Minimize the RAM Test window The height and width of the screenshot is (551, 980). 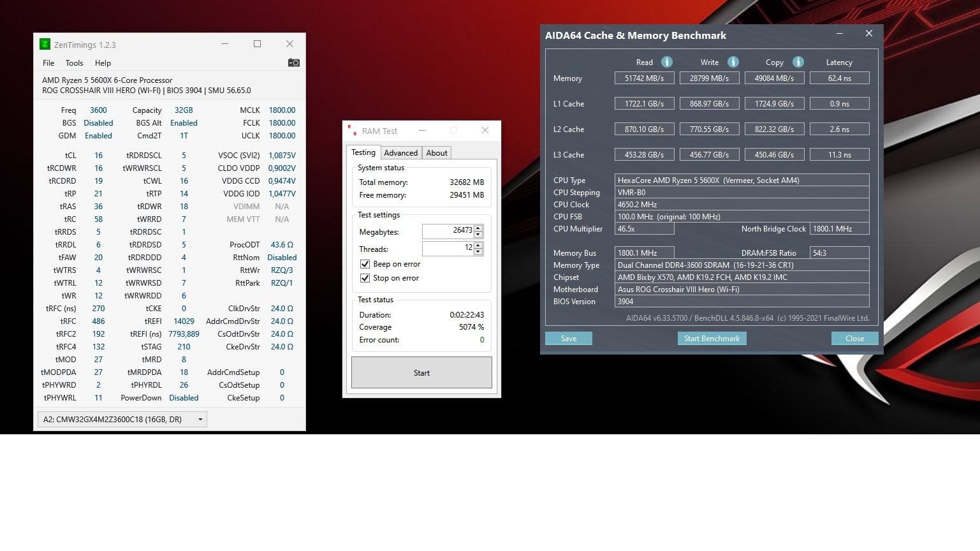(x=421, y=130)
